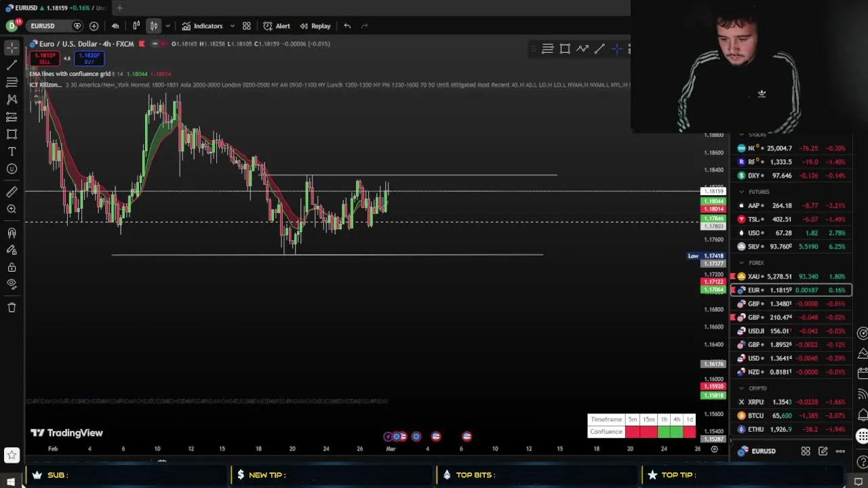Select the DXY watchlist row
868x488 pixels.
(x=791, y=176)
